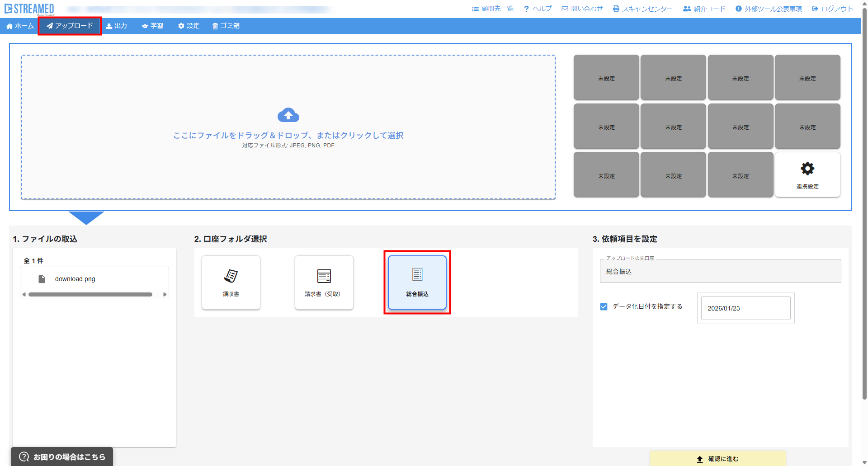
Task: Click the date field showing 2026/01/23
Action: click(745, 308)
